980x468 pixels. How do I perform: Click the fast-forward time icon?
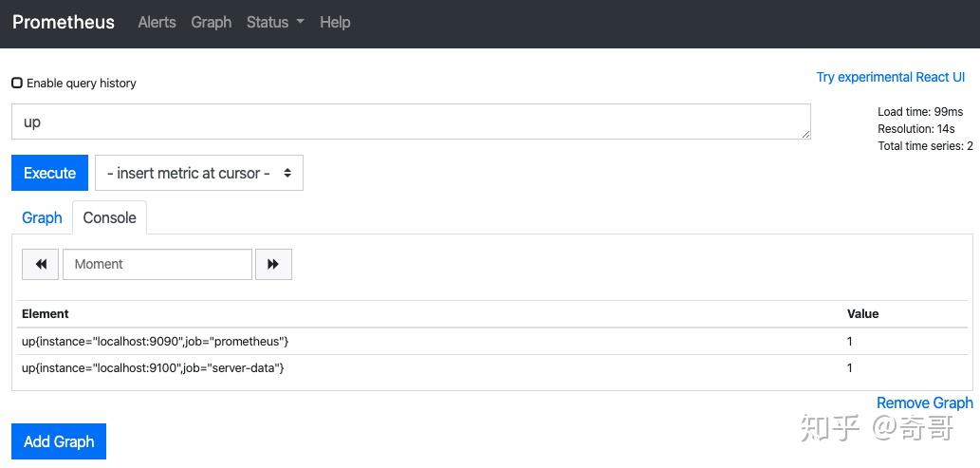coord(273,264)
